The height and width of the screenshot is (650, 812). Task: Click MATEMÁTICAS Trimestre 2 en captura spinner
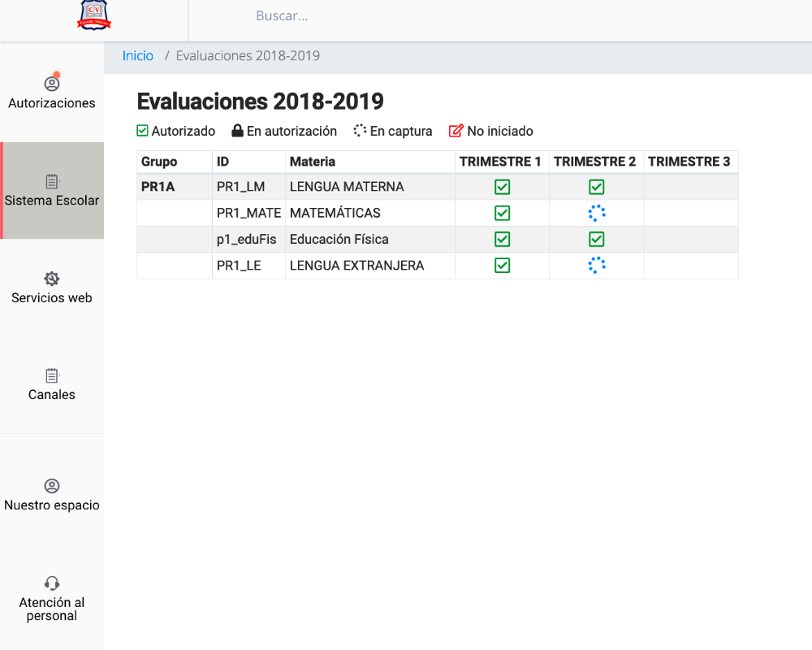[x=597, y=213]
